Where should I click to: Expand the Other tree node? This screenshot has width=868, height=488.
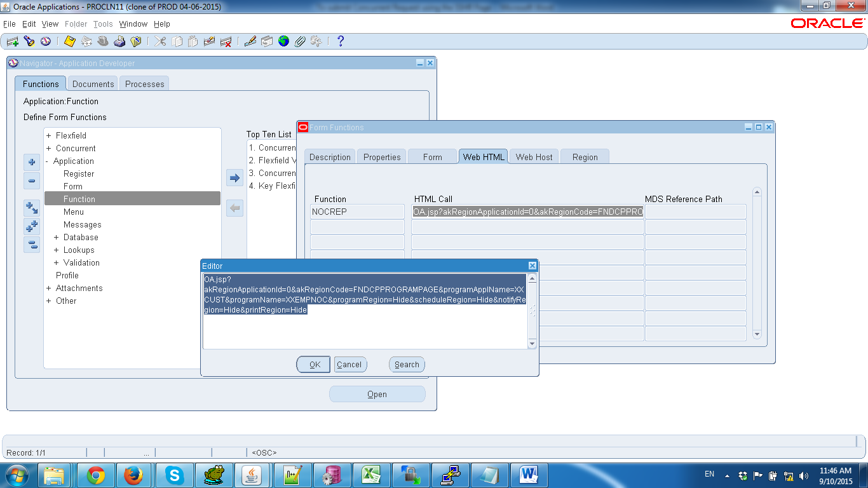coord(49,301)
